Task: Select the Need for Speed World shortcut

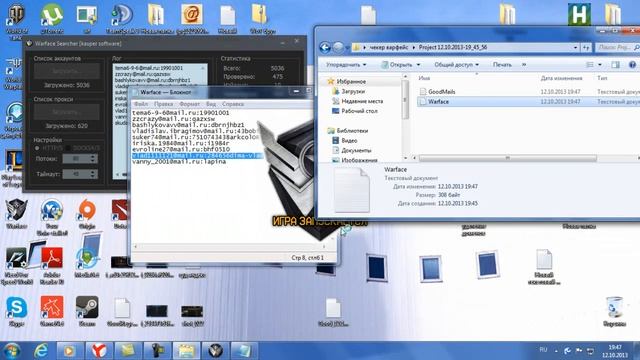Action: [x=16, y=265]
